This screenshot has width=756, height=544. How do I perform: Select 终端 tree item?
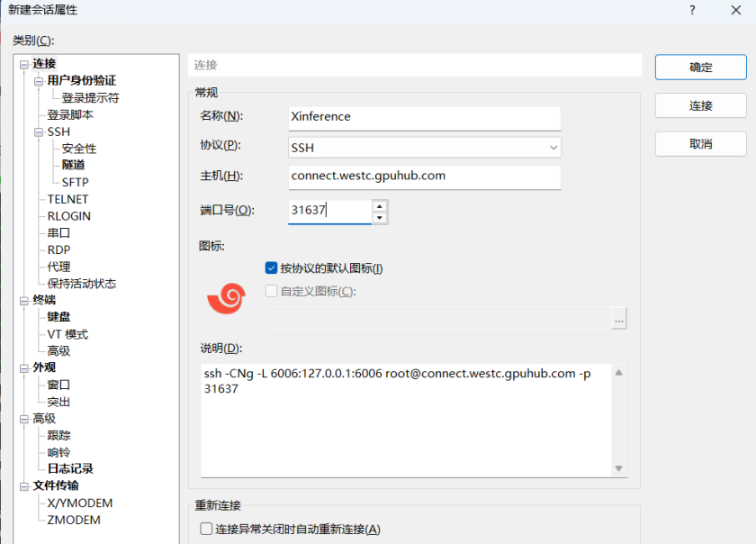(x=44, y=300)
